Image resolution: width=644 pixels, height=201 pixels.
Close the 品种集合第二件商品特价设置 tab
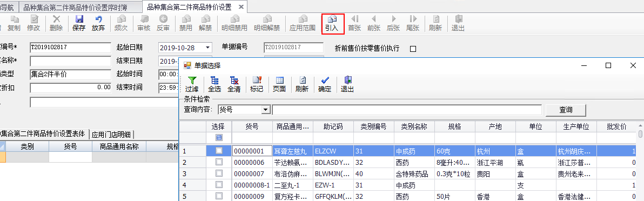click(240, 6)
